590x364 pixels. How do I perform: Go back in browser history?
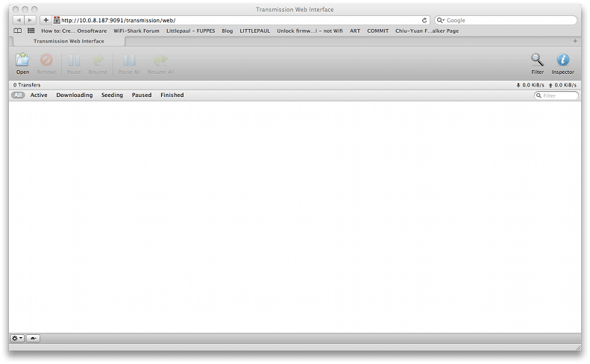[19, 20]
